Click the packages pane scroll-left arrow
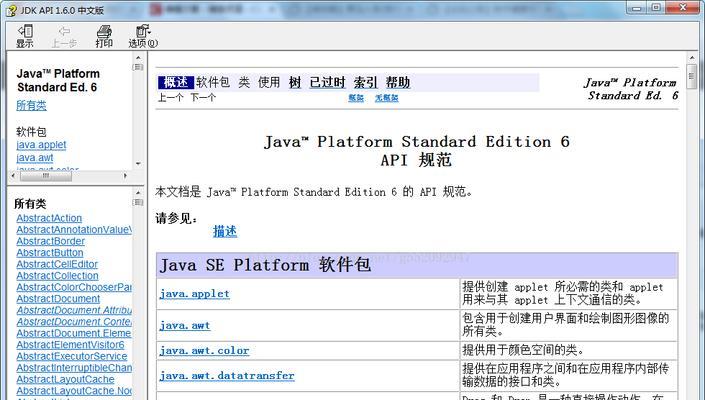This screenshot has height=400, width=705. [x=13, y=176]
